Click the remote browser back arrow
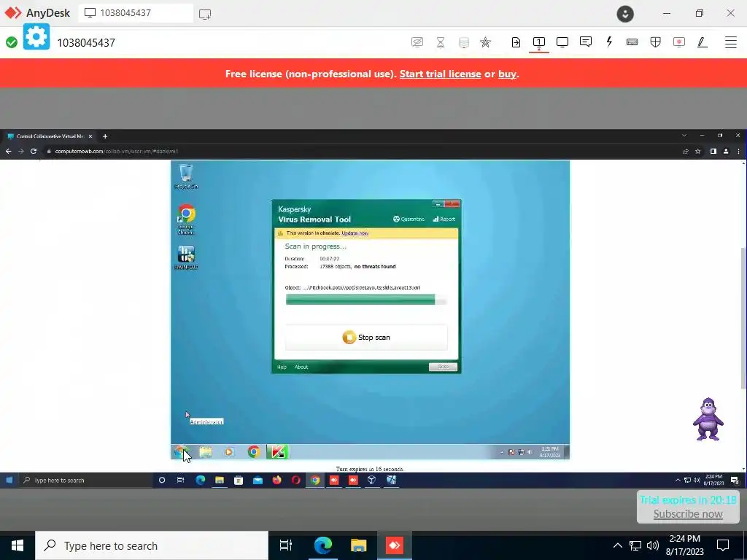 [x=8, y=151]
